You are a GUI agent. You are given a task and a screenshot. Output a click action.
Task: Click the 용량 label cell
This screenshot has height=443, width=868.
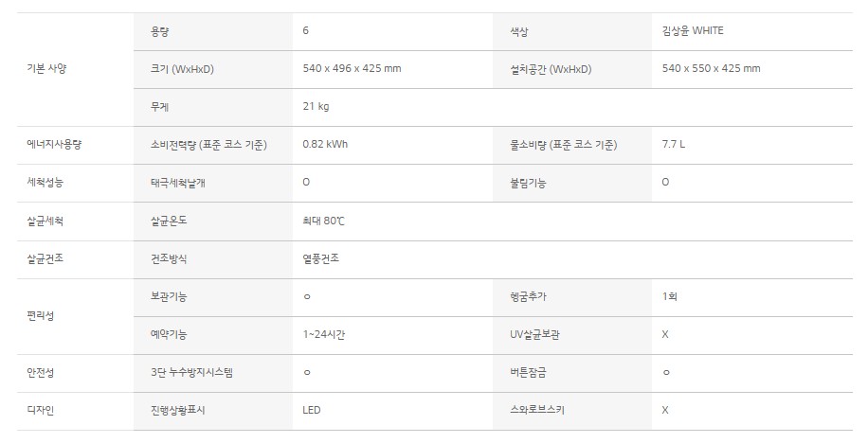coord(213,31)
